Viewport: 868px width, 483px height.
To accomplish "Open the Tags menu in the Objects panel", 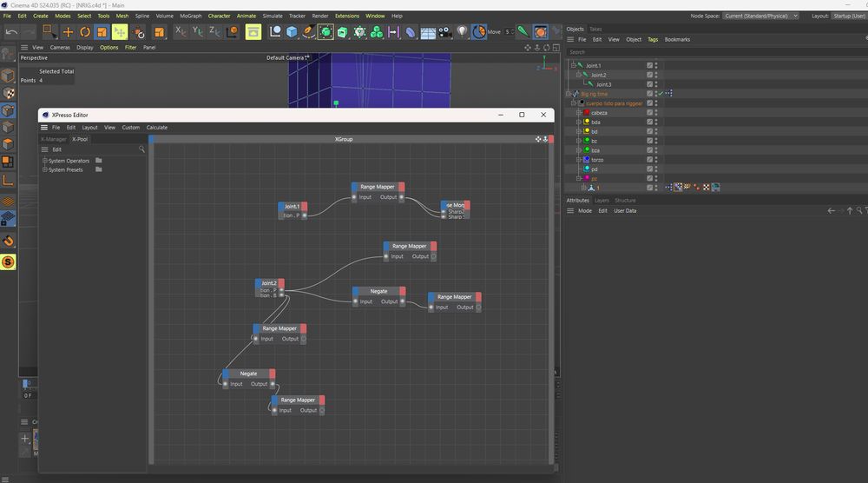I will [x=653, y=39].
